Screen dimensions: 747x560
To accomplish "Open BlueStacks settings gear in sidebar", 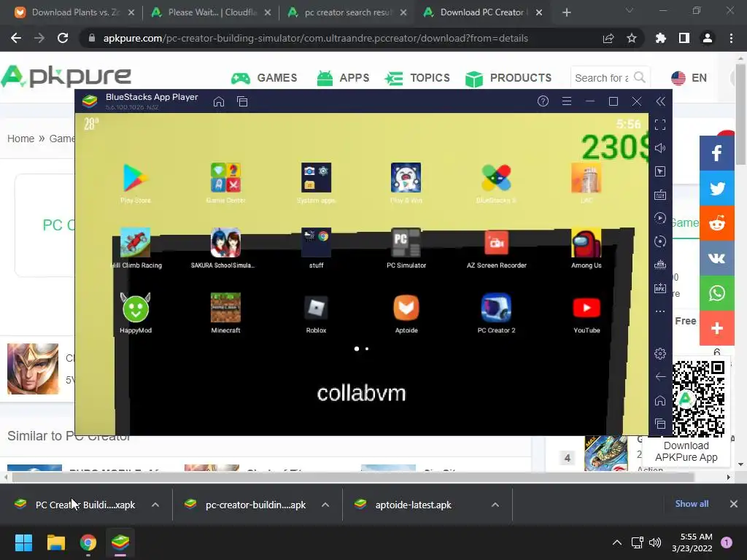I will 659,354.
